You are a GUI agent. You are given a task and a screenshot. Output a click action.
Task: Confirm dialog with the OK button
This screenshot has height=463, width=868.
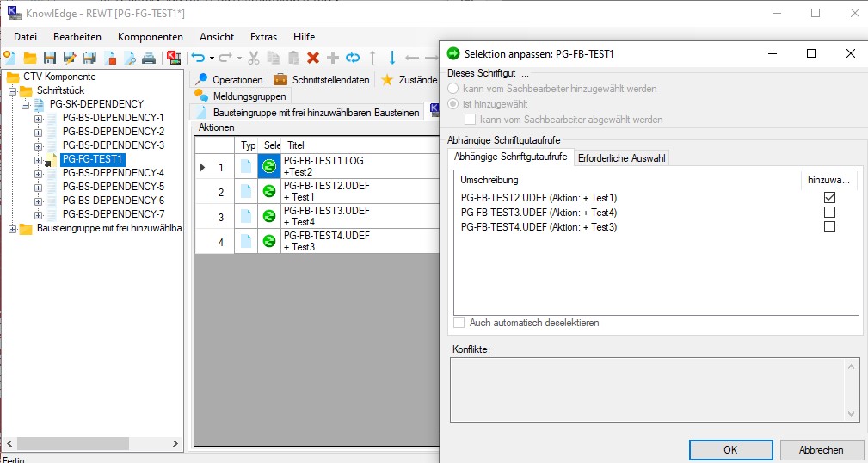729,449
